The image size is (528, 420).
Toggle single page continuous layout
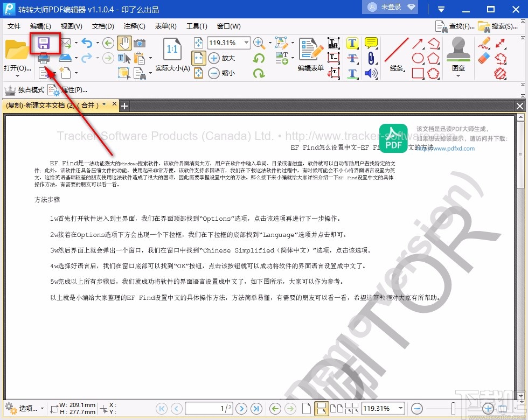[x=321, y=409]
